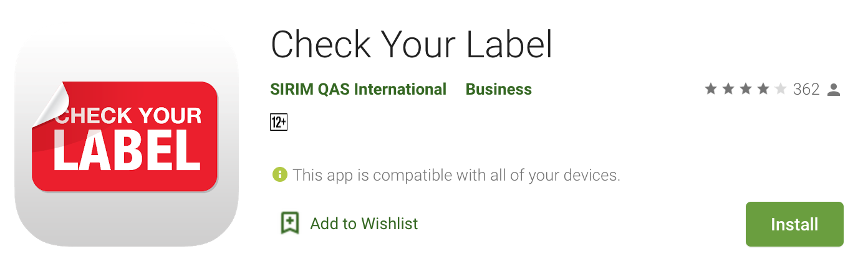868x274 pixels.
Task: Click the second rating star
Action: pyautogui.click(x=728, y=90)
